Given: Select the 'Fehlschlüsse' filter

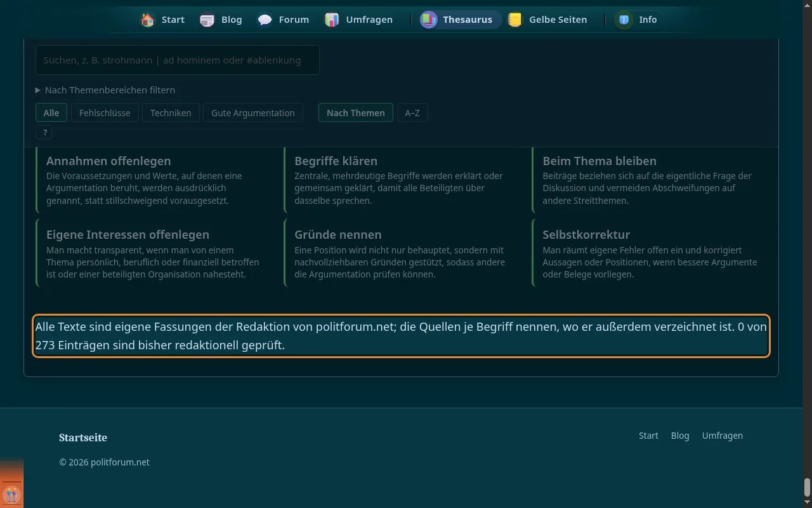Looking at the screenshot, I should point(105,112).
